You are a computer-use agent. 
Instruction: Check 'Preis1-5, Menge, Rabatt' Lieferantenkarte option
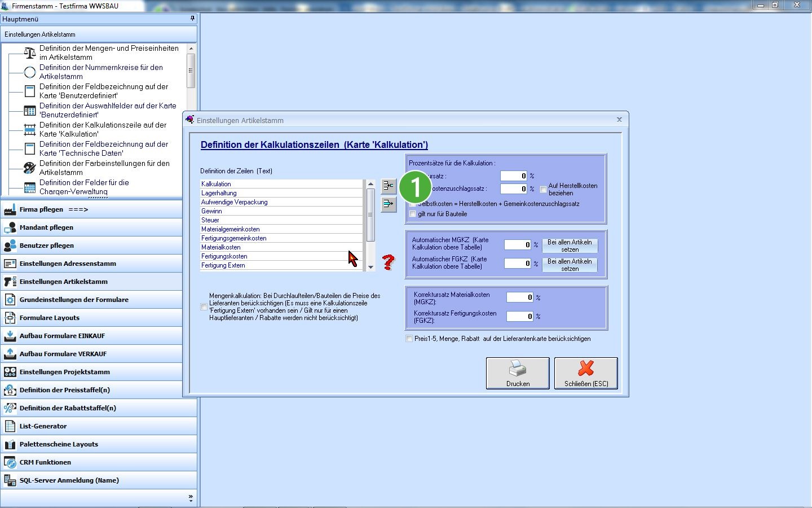409,339
